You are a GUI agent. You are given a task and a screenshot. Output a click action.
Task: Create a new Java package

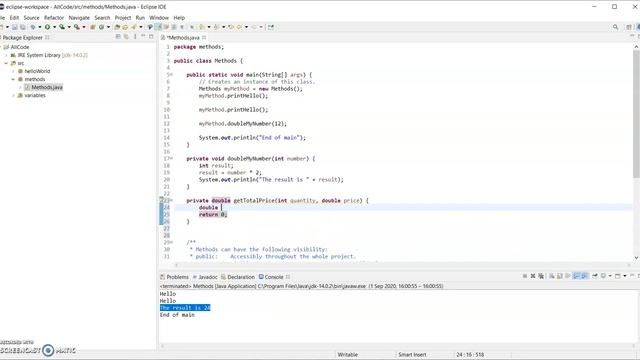[93, 27]
